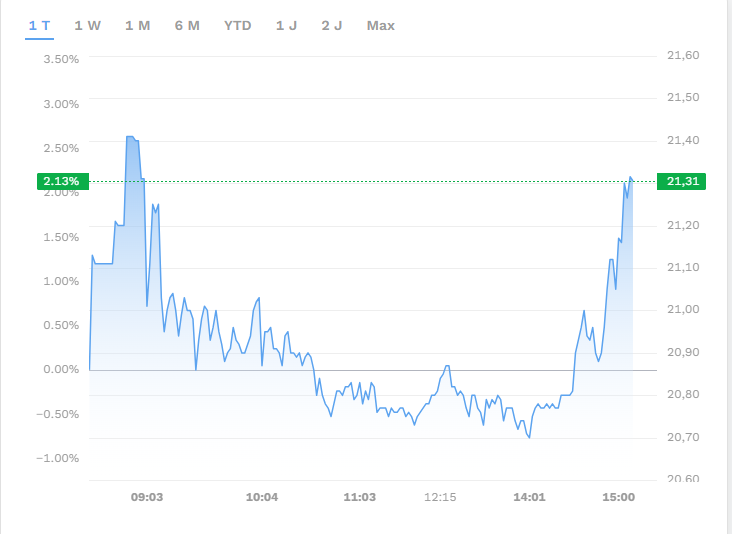Select the 11:03 time marker

pos(359,497)
